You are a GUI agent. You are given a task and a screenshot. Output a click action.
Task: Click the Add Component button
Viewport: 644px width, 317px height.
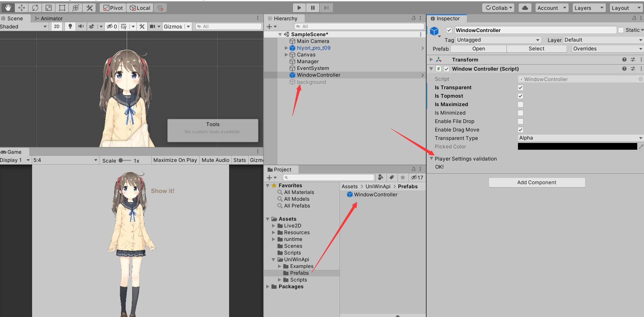(537, 182)
